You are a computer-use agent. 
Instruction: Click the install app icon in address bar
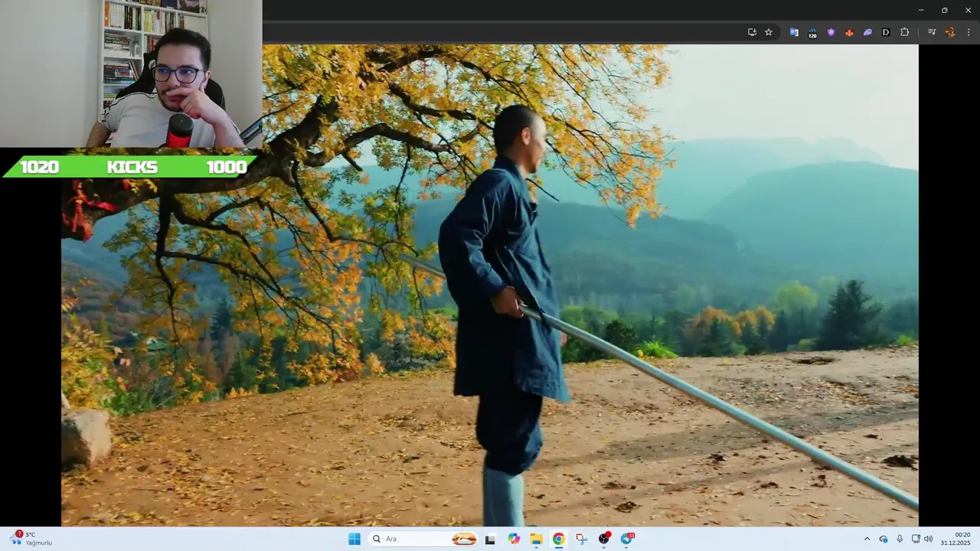pyautogui.click(x=752, y=32)
